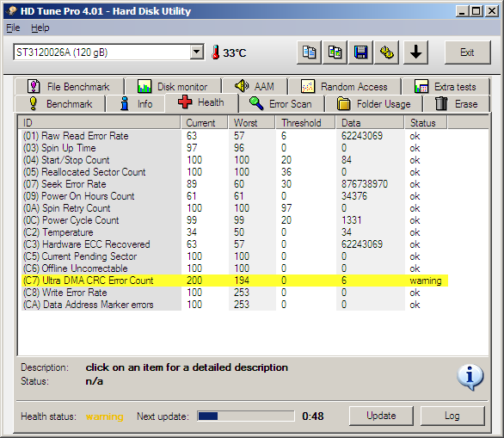Click the Log button
This screenshot has height=438, width=504.
click(x=452, y=416)
